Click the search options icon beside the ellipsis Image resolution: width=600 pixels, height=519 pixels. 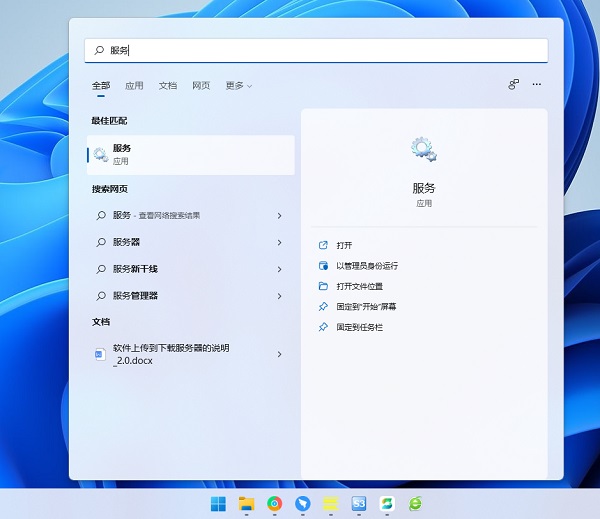(x=514, y=85)
